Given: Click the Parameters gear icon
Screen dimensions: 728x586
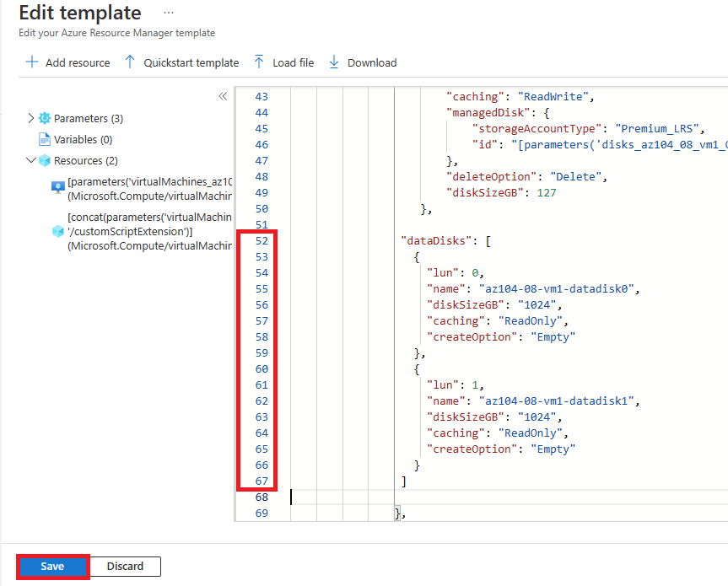Looking at the screenshot, I should 45,118.
